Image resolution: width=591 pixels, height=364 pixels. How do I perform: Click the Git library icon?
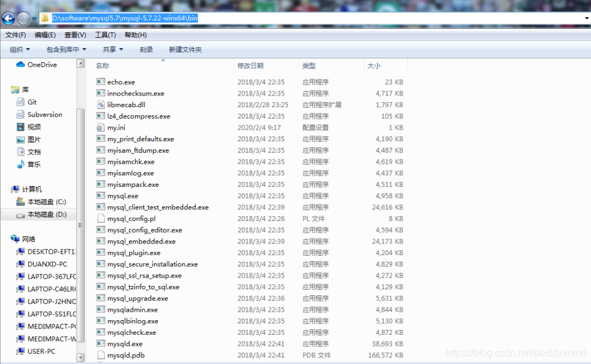[20, 102]
